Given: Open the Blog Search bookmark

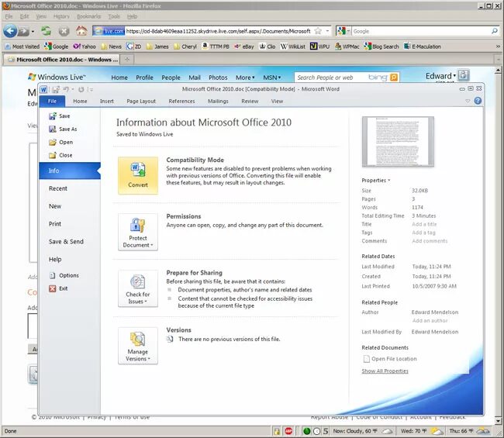Looking at the screenshot, I should click(x=381, y=47).
